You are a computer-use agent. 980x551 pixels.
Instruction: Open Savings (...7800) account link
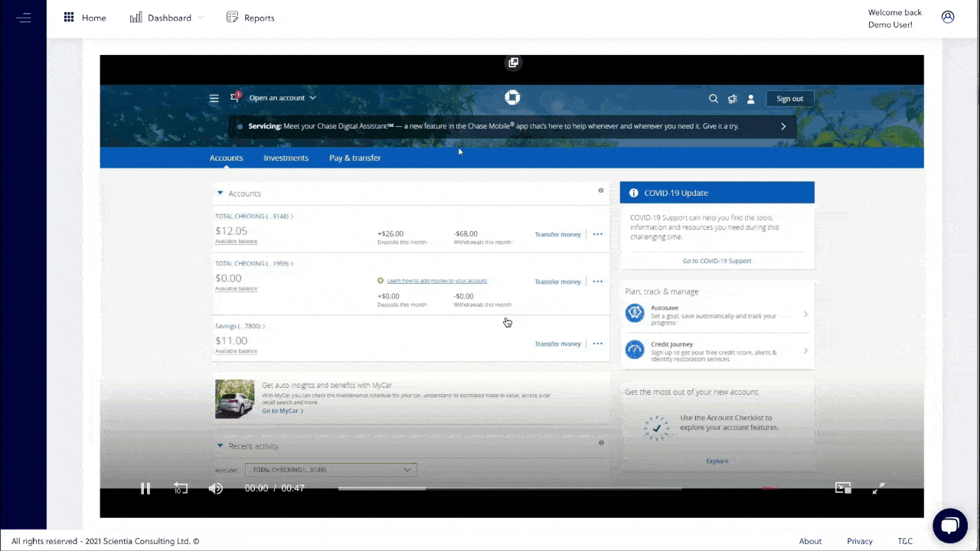coord(240,326)
